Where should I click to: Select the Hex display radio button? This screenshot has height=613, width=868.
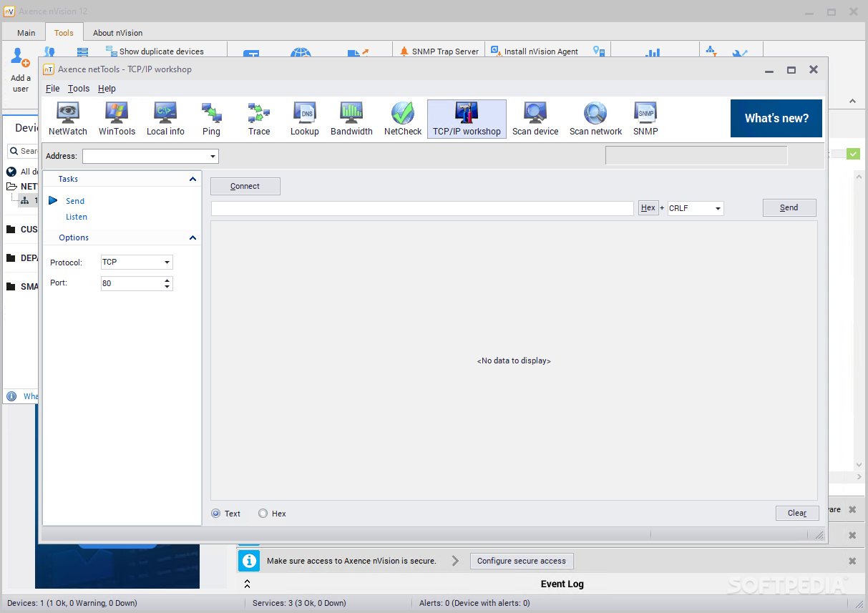click(x=263, y=514)
